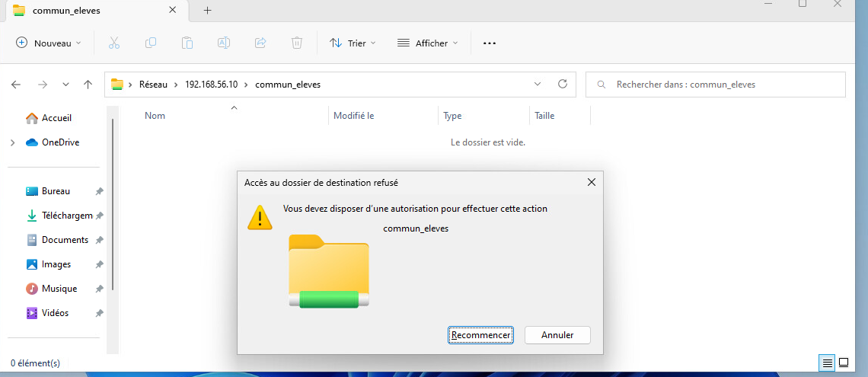Open the Nouveau dropdown menu

pyautogui.click(x=49, y=43)
